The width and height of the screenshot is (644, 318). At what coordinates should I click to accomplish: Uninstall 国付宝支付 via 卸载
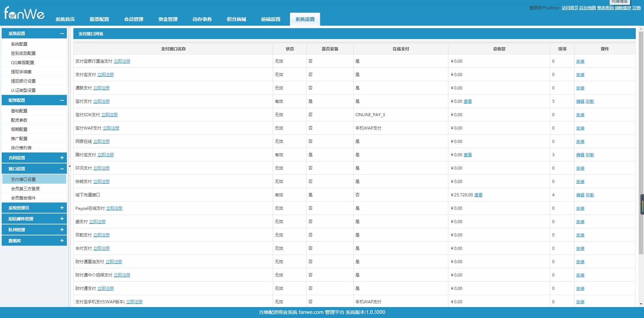[590, 155]
